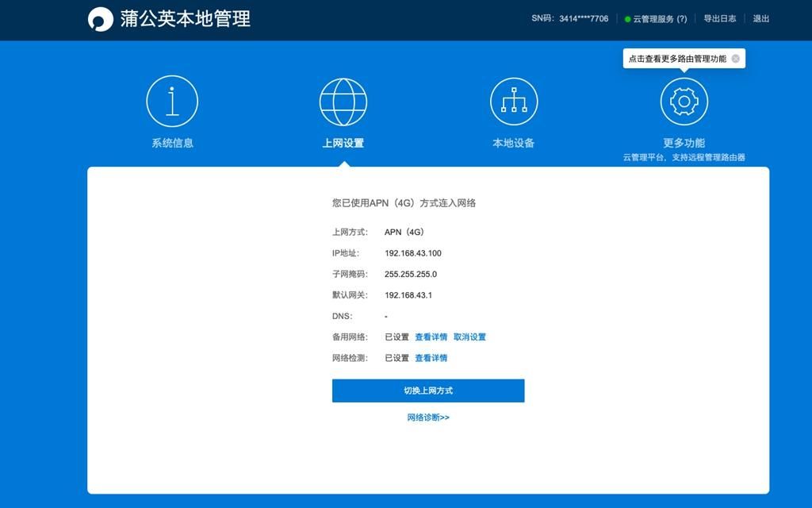Open the 本地设备 network tree icon
The image size is (812, 508).
pyautogui.click(x=514, y=102)
